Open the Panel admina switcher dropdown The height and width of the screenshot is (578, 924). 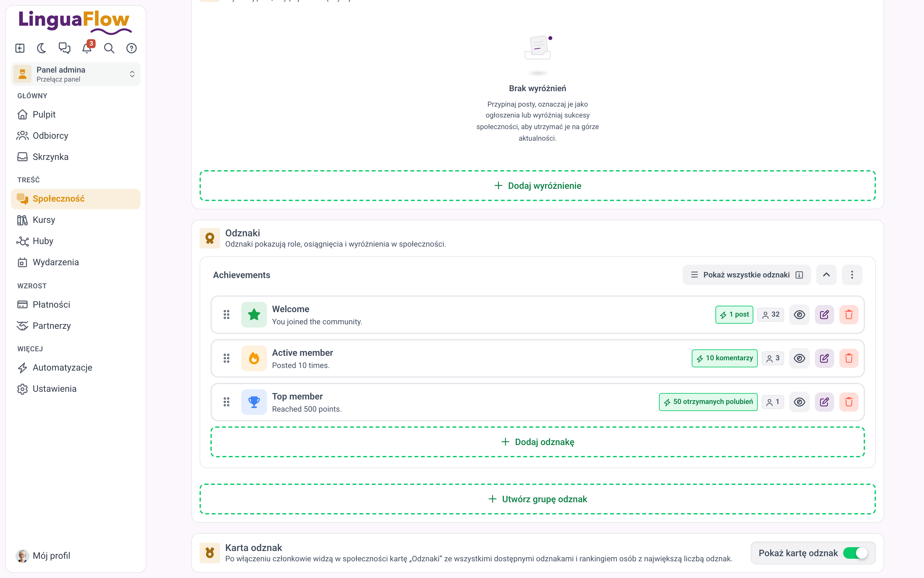76,74
